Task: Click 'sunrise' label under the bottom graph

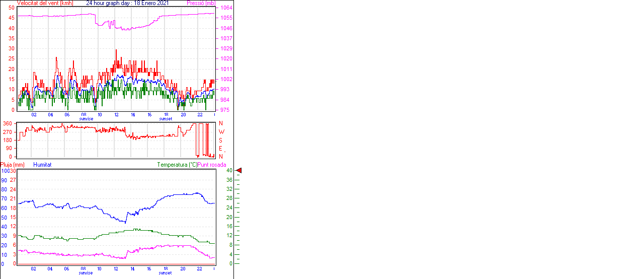Action: 86,273
